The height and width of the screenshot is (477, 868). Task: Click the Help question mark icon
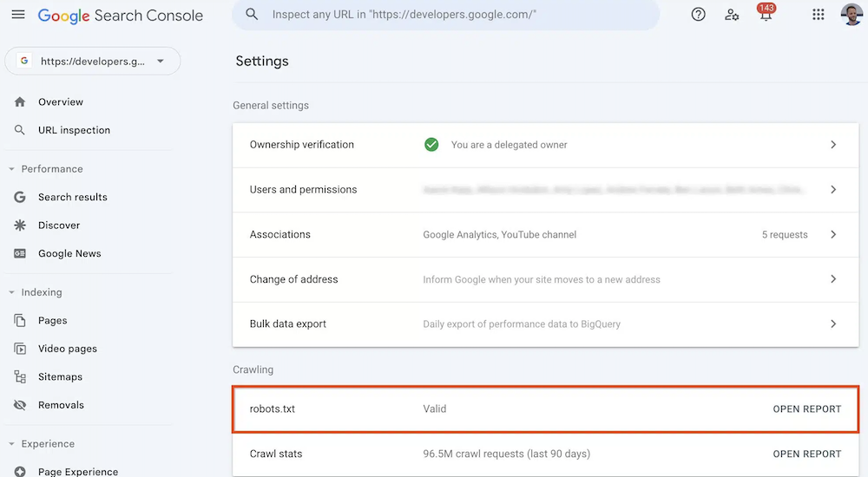(x=698, y=15)
